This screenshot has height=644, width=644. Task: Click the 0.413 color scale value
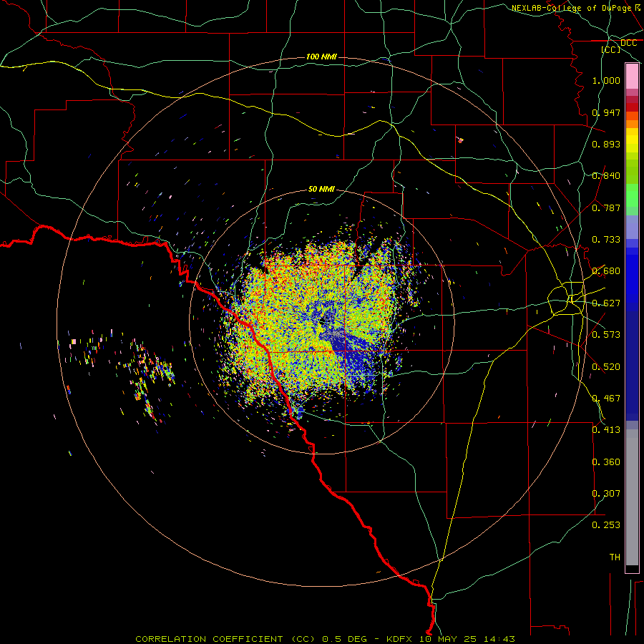pyautogui.click(x=606, y=430)
